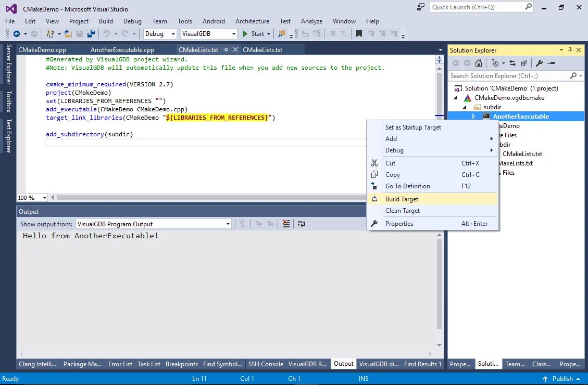Collapse the CMakeDemo.vgdbcmake project node
The height and width of the screenshot is (385, 588).
click(x=455, y=98)
